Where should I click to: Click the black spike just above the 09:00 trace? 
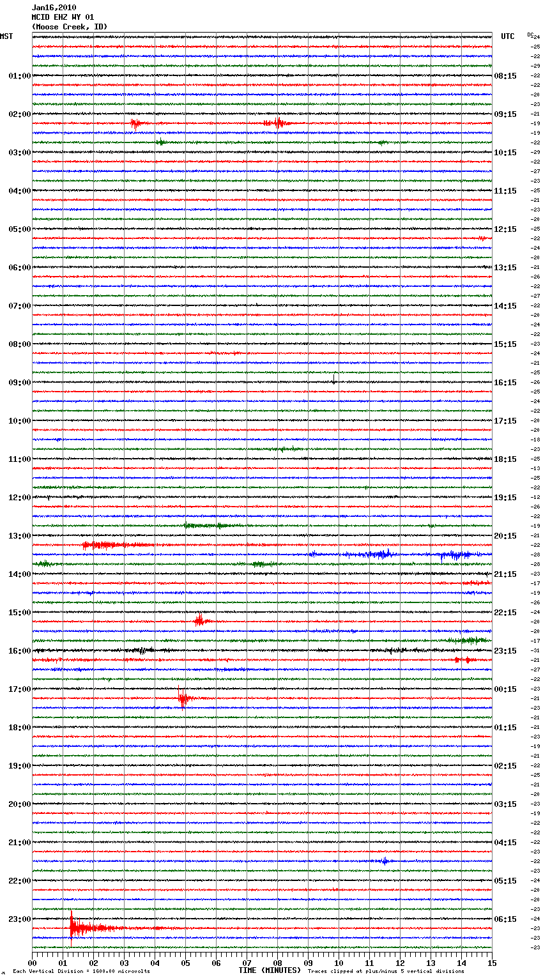tap(333, 378)
